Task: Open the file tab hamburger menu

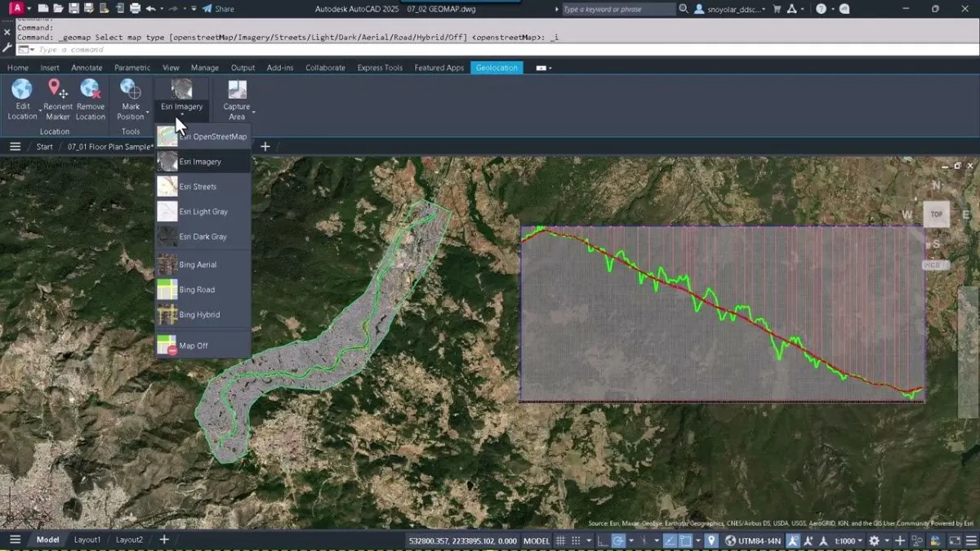Action: [x=15, y=147]
